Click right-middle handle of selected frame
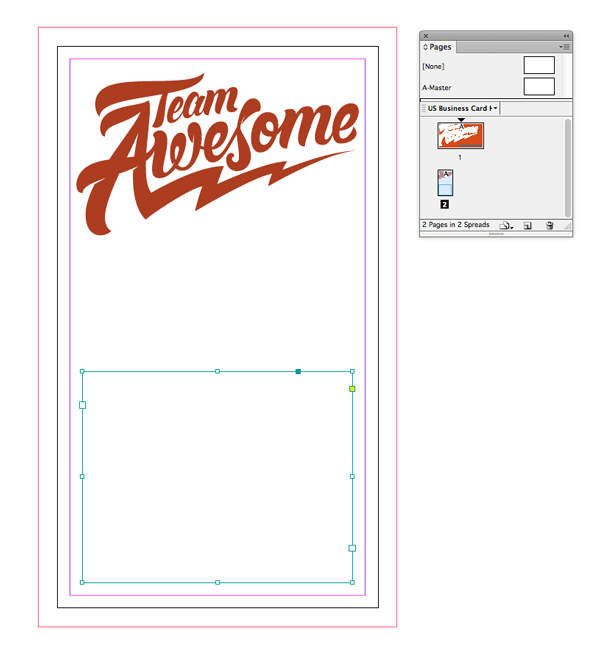 [352, 477]
